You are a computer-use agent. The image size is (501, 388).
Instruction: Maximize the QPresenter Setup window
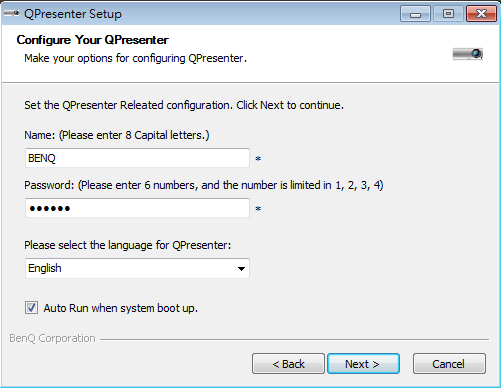pos(448,14)
